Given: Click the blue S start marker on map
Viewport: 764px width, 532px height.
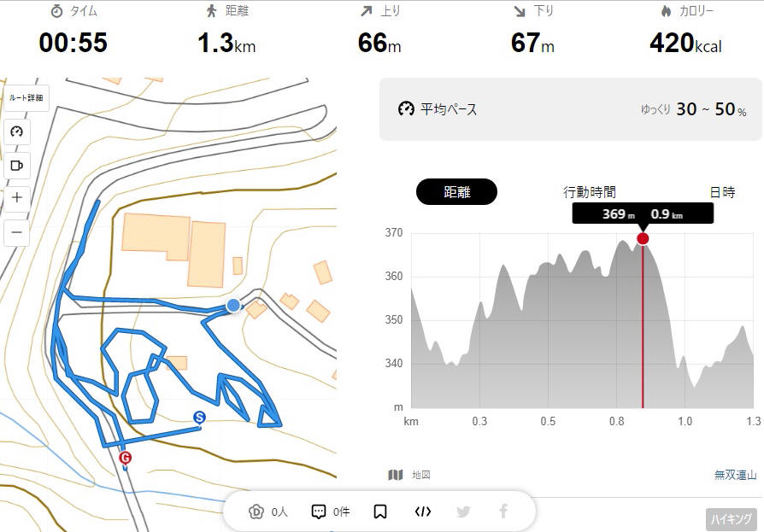Looking at the screenshot, I should [199, 418].
